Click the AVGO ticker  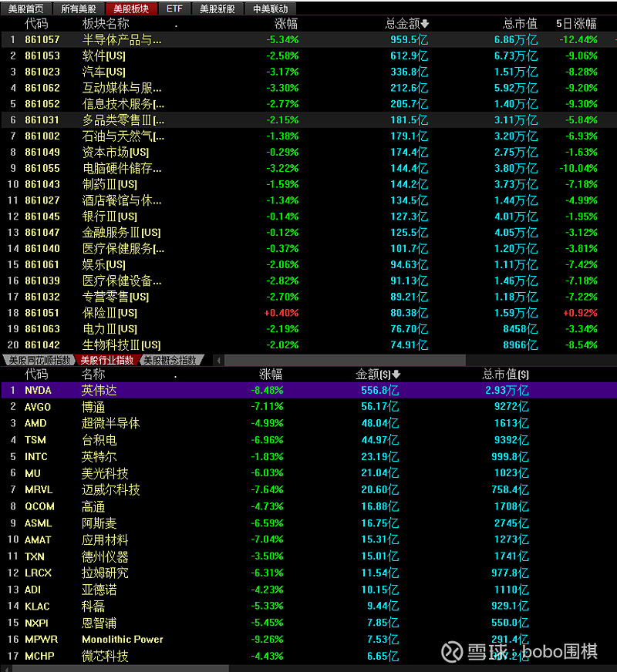(x=38, y=407)
